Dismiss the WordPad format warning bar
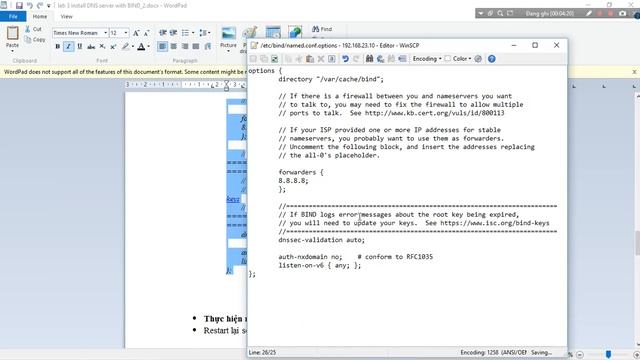Viewport: 640px width, 360px height. (x=634, y=72)
